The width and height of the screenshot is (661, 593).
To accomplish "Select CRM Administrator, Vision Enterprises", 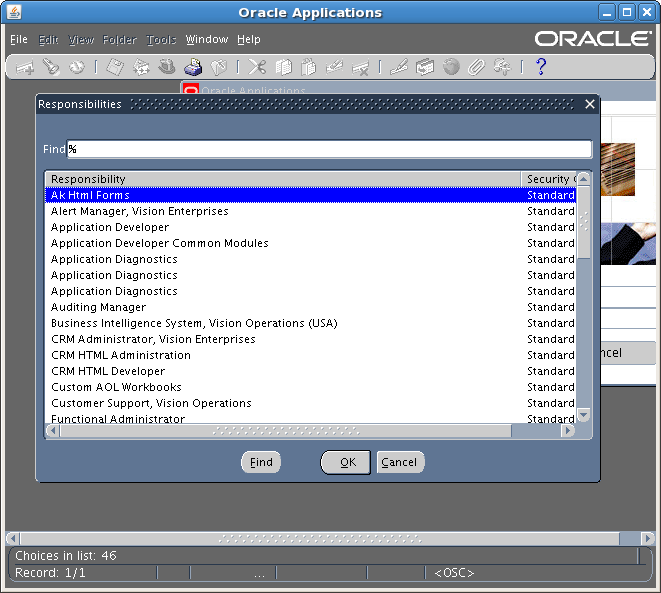I will click(311, 339).
